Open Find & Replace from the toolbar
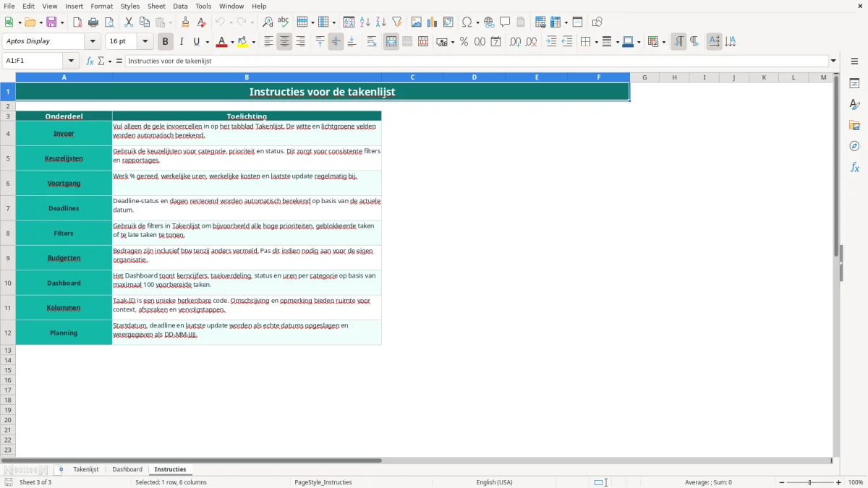 pos(268,22)
